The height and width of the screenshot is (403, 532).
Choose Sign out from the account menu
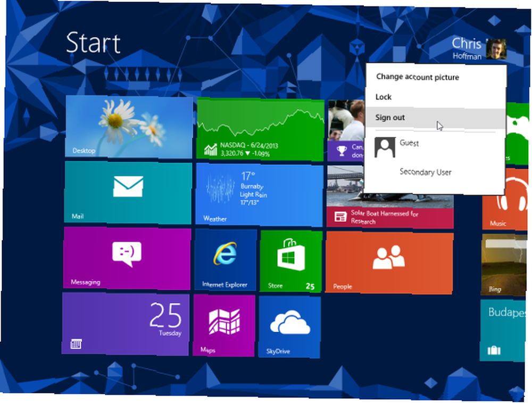point(435,118)
